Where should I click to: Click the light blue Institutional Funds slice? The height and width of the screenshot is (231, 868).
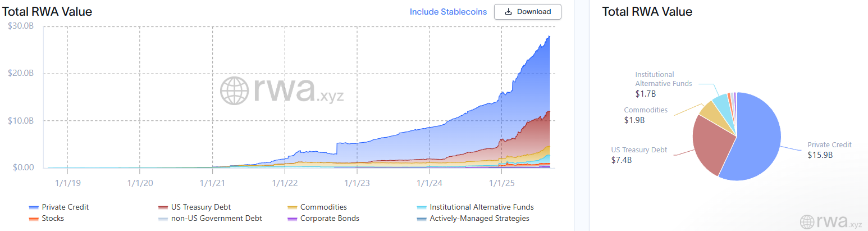[720, 101]
